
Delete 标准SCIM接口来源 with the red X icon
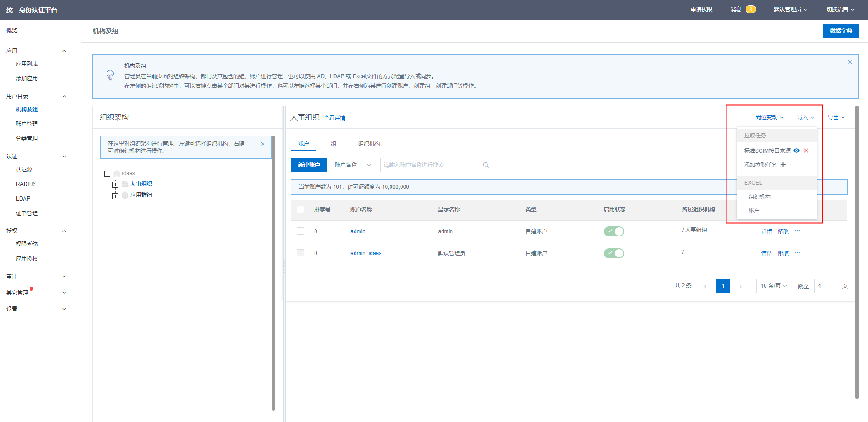click(806, 151)
